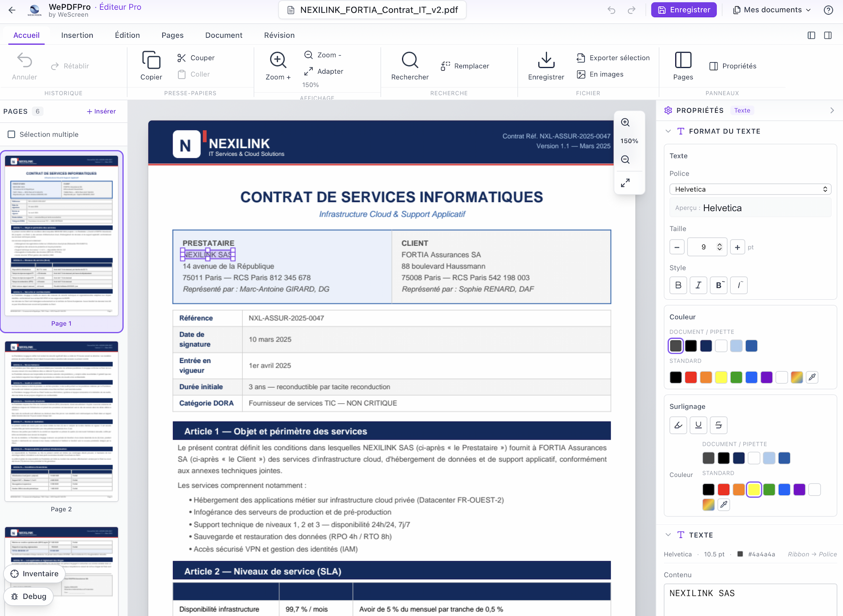Pick color with Couleur section pipette
Screen dimensions: 843x616
click(x=812, y=377)
